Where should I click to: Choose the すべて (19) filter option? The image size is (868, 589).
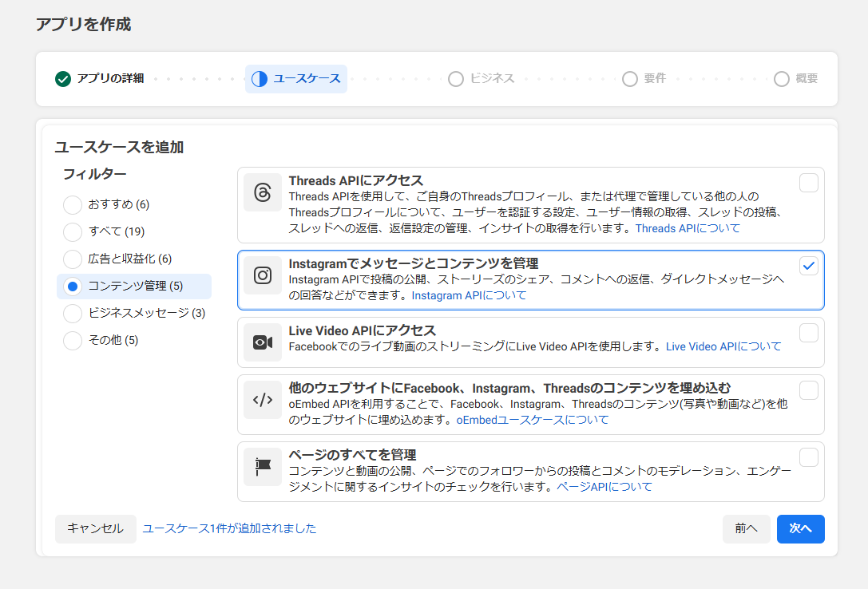(x=73, y=231)
